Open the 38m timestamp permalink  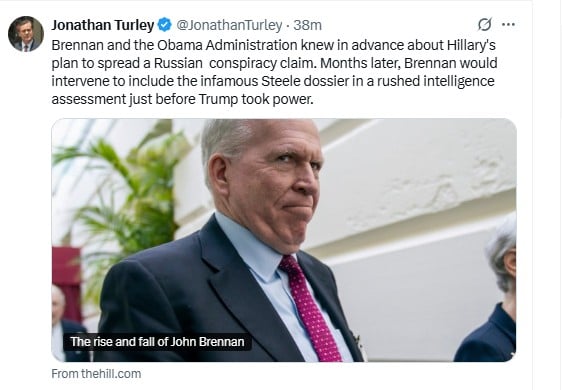pos(307,25)
